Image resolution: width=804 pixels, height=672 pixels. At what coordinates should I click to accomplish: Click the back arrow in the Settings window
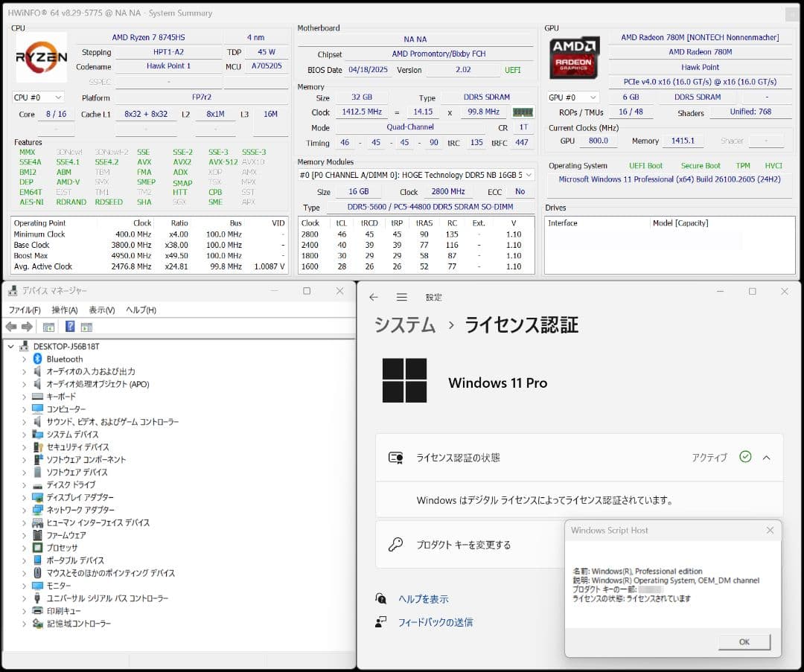point(373,296)
